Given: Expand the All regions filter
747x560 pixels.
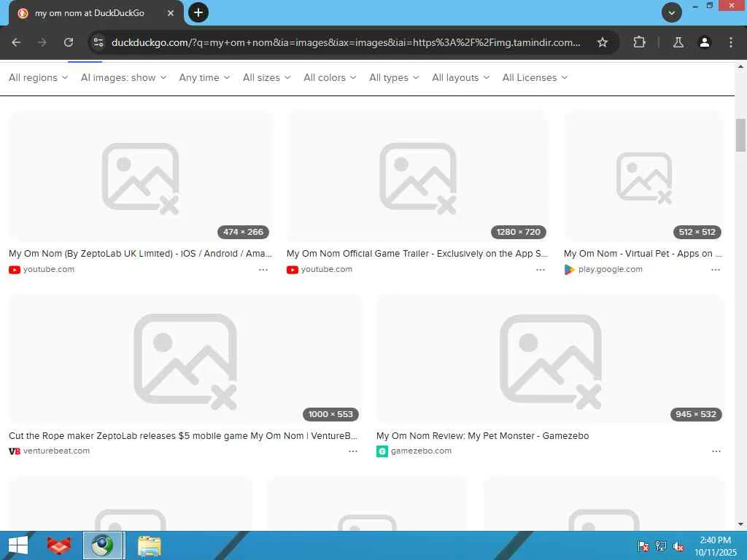Looking at the screenshot, I should pyautogui.click(x=38, y=77).
